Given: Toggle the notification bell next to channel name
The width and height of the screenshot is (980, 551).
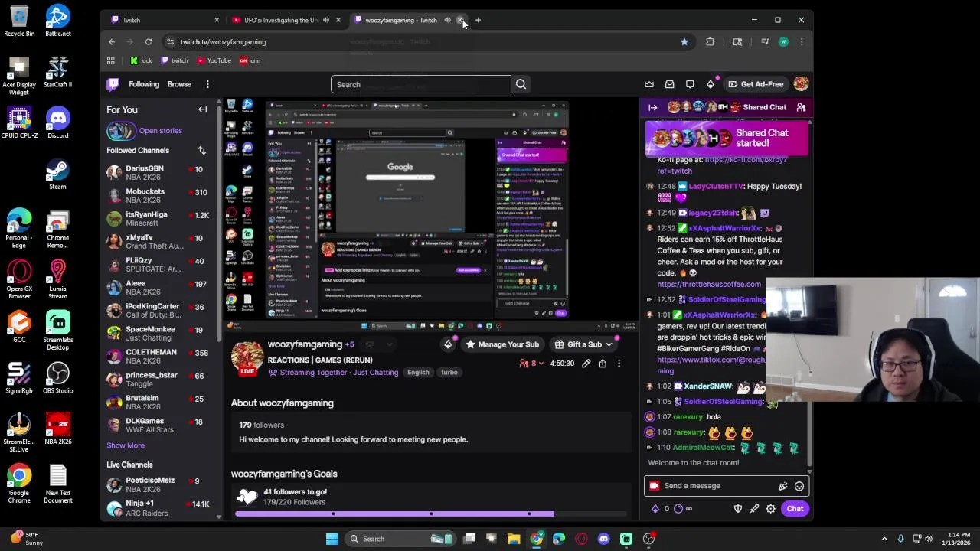Looking at the screenshot, I should [x=369, y=344].
